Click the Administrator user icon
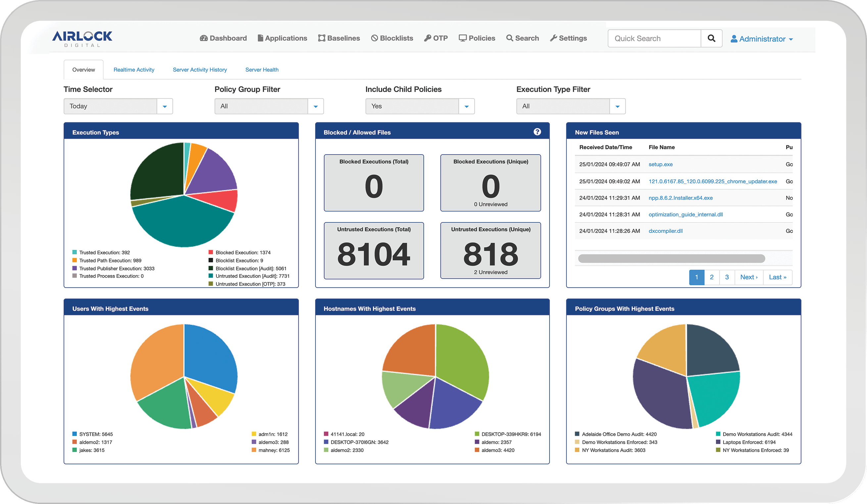Image resolution: width=867 pixels, height=504 pixels. [734, 39]
